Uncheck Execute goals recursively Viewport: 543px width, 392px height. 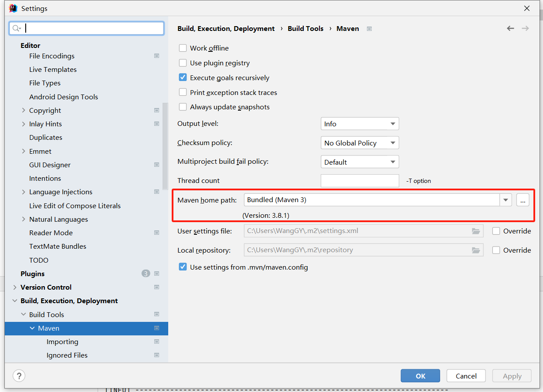pyautogui.click(x=183, y=78)
